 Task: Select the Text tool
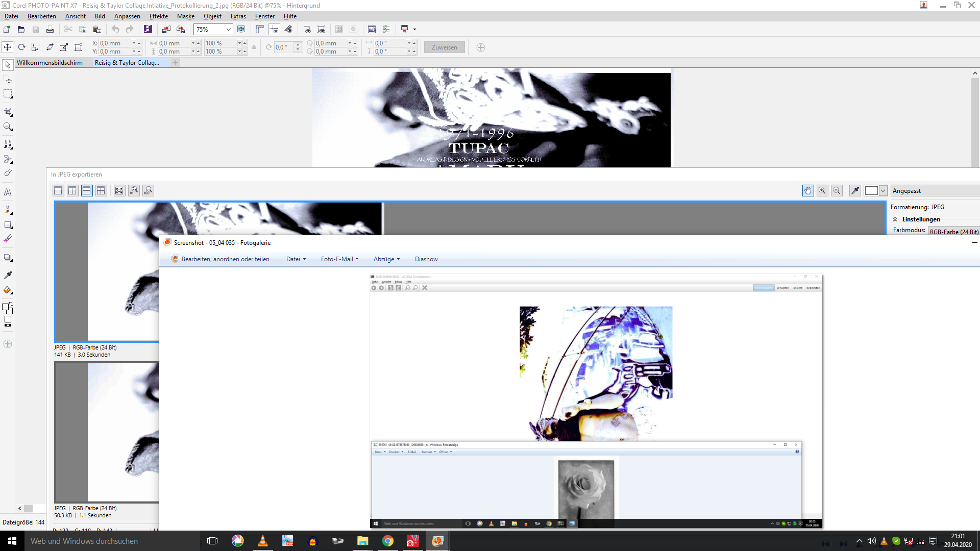[x=8, y=192]
